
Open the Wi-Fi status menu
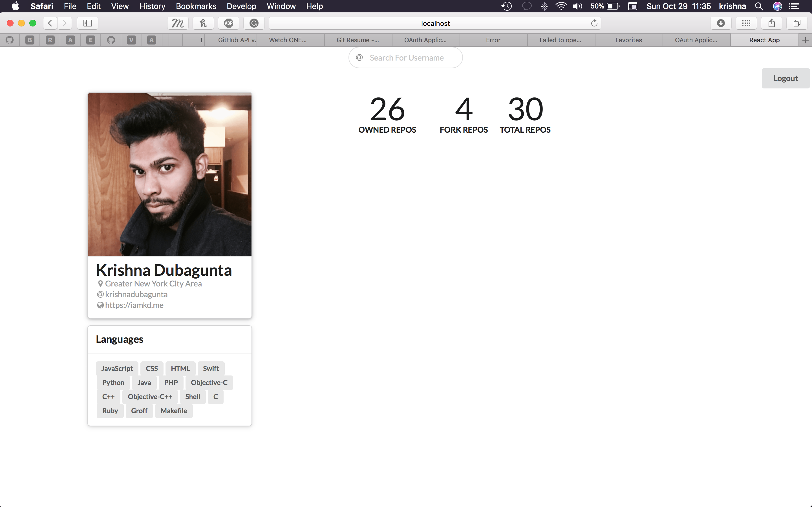coord(561,6)
